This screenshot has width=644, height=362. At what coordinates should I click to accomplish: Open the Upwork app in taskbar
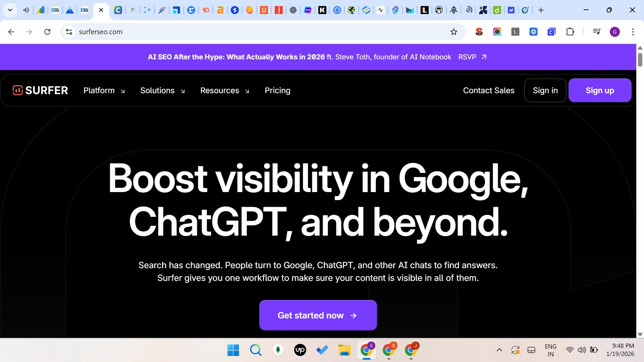point(300,350)
